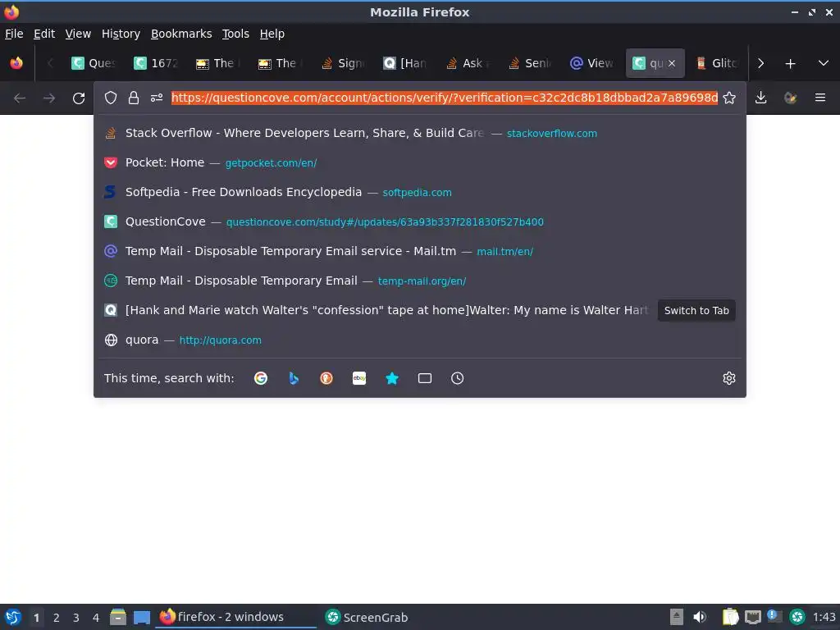Screen dimensions: 840x630
Task: Search this time with DuckDuckGo
Action: pos(326,378)
